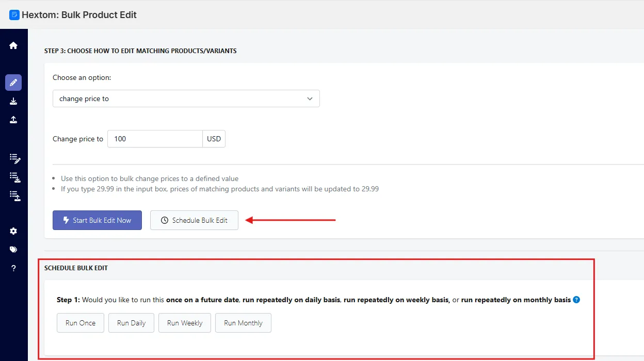Image resolution: width=644 pixels, height=361 pixels.
Task: Open the list-with-download export history icon
Action: (15, 177)
